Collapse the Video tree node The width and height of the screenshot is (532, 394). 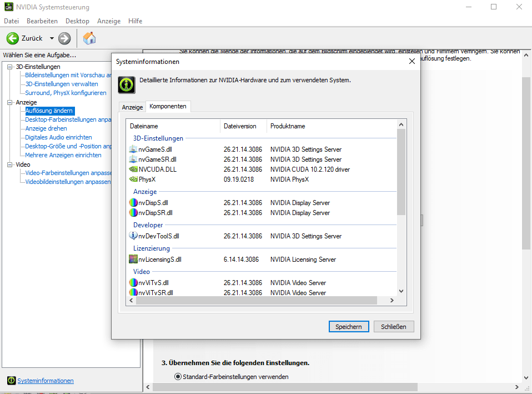click(x=10, y=164)
